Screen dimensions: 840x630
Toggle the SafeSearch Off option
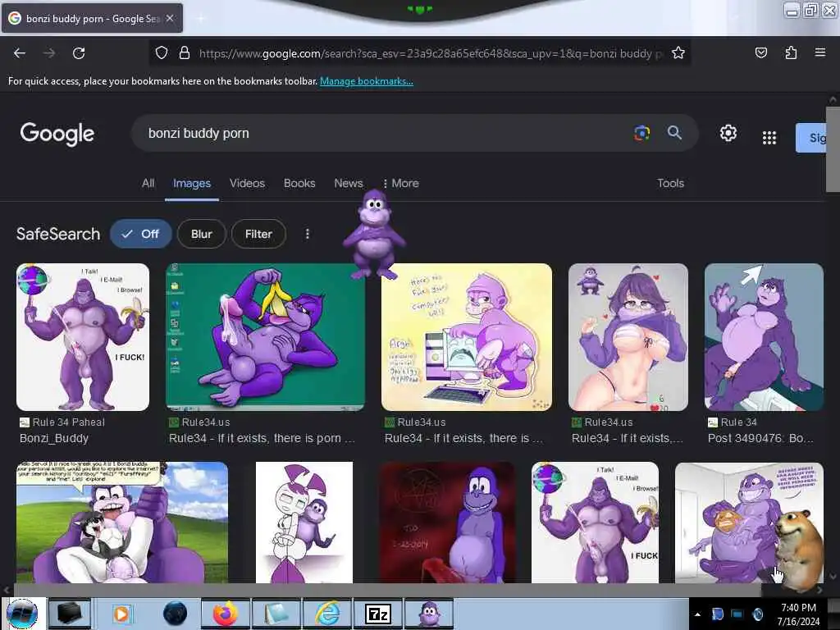click(x=140, y=234)
